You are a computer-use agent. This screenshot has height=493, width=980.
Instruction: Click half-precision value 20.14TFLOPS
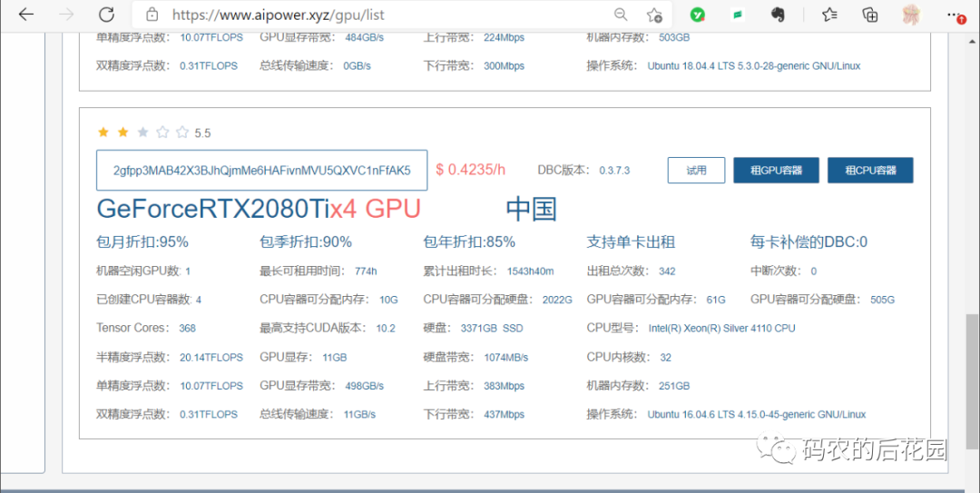click(211, 358)
